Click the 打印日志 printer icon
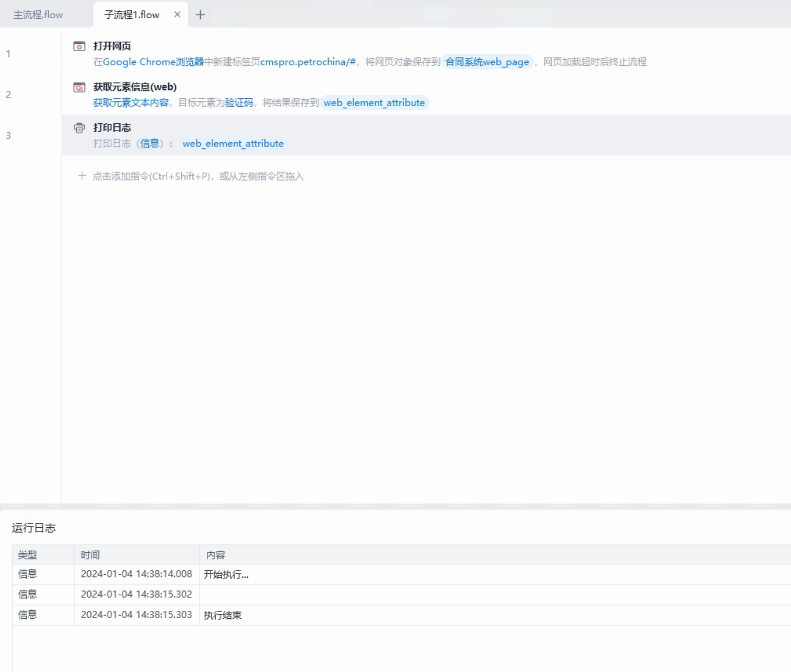This screenshot has height=672, width=791. pyautogui.click(x=79, y=128)
